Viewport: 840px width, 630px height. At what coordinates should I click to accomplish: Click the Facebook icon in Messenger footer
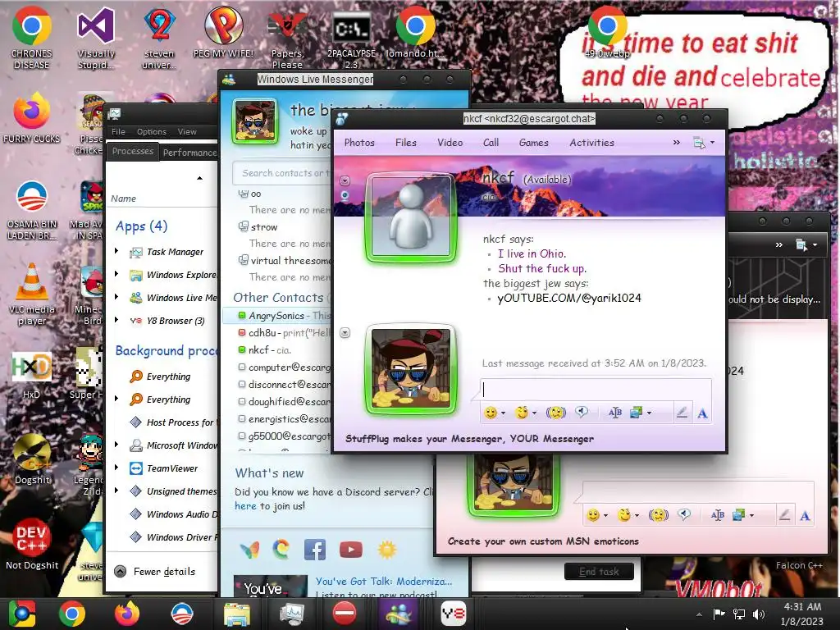pyautogui.click(x=315, y=550)
